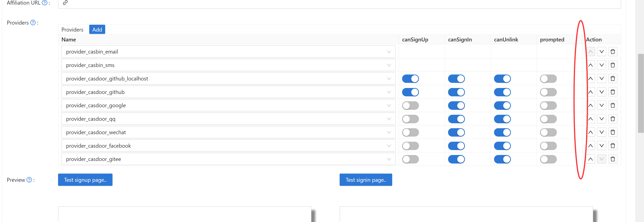
Task: Expand the provider_casdoor_qq selector
Action: coord(389,119)
